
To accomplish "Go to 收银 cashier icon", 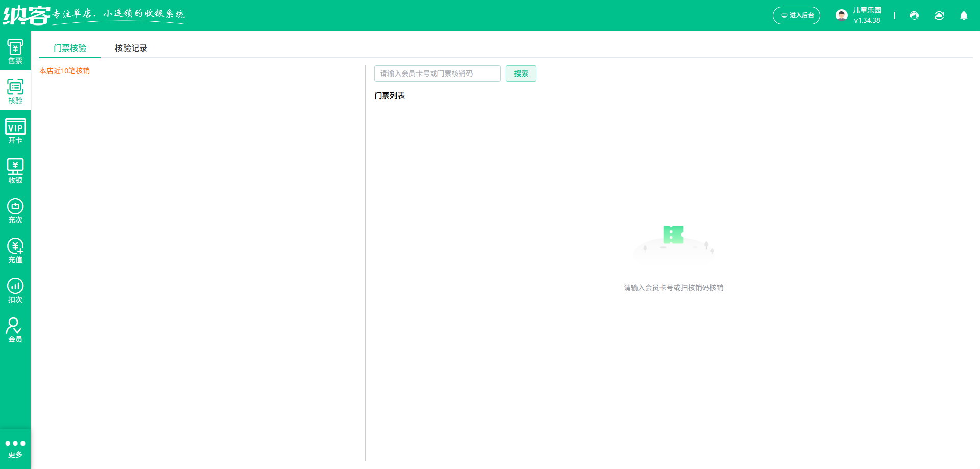I will [x=15, y=171].
